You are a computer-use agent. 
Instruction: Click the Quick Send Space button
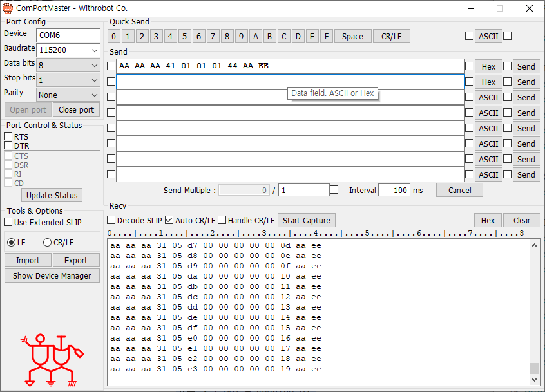coord(352,36)
